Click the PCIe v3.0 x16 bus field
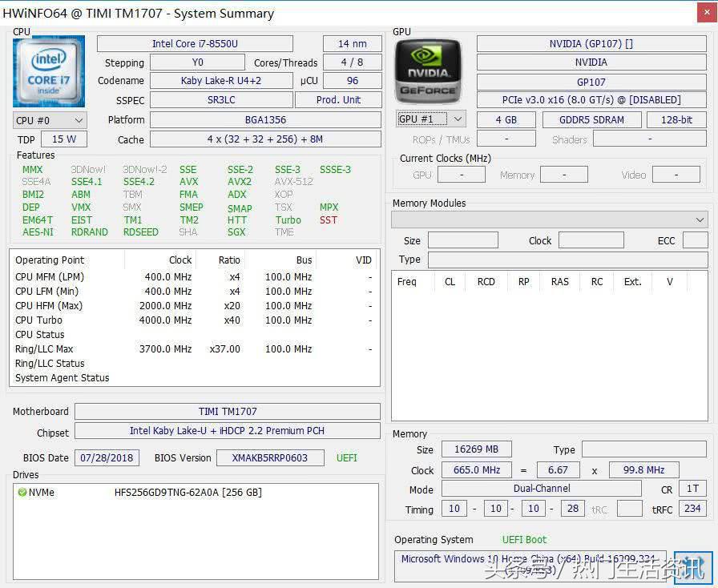Image resolution: width=718 pixels, height=588 pixels. [x=591, y=100]
